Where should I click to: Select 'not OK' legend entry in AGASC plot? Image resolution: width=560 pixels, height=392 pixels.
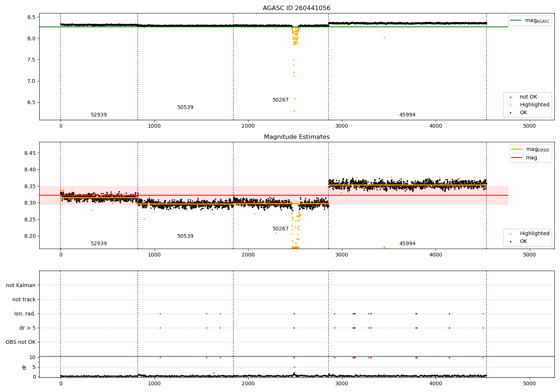coord(528,97)
